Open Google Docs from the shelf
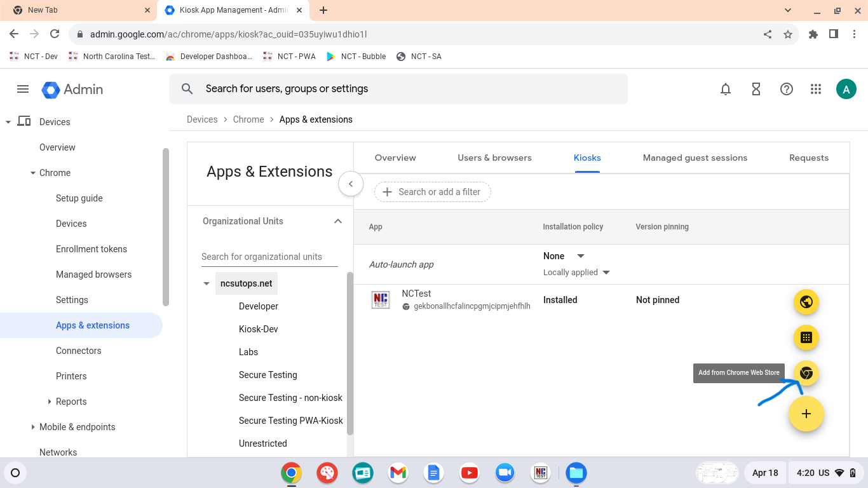Viewport: 868px width, 488px height. click(x=434, y=473)
